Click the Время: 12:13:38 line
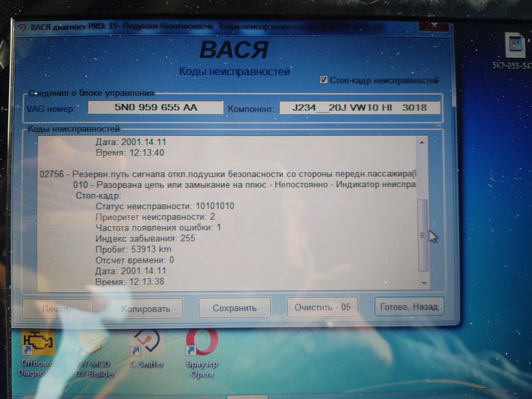532x399 pixels. (130, 282)
